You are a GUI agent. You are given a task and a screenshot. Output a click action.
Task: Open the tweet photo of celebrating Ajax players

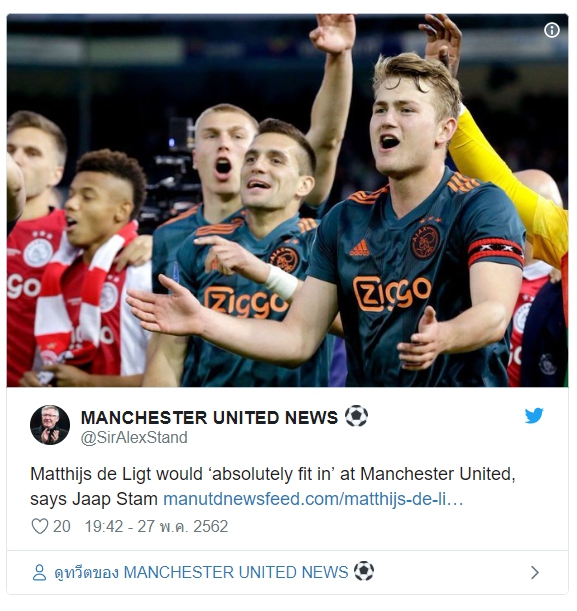288,200
